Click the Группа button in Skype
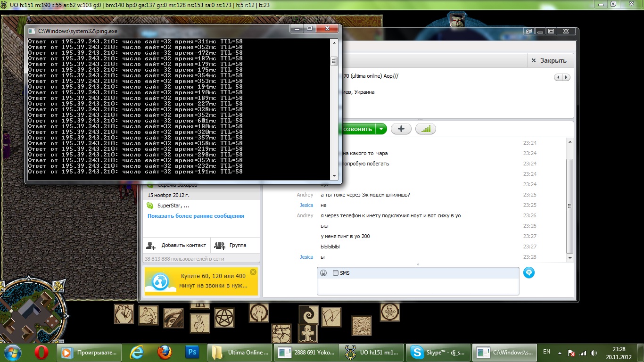Image resolution: width=644 pixels, height=362 pixels. (x=235, y=245)
